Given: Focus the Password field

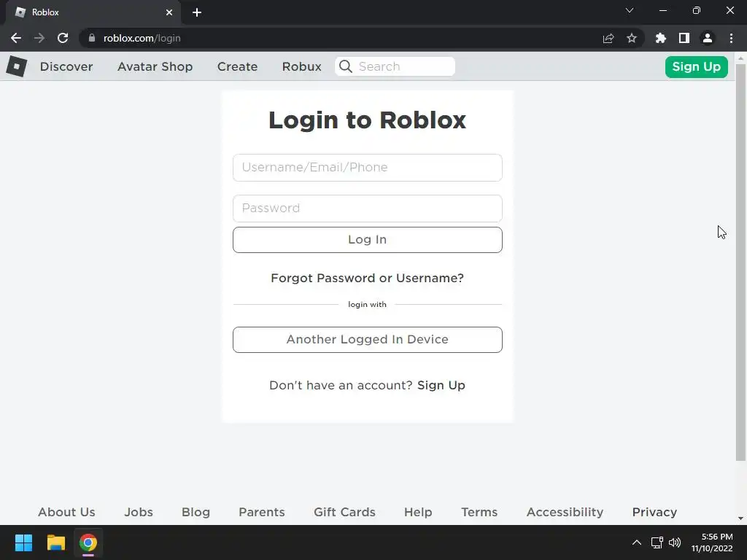Looking at the screenshot, I should click(368, 208).
